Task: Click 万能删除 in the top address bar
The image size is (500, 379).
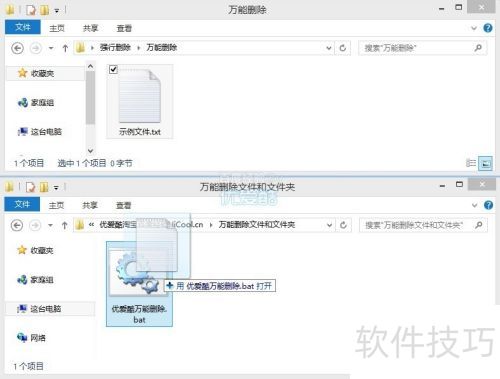Action: click(x=162, y=48)
